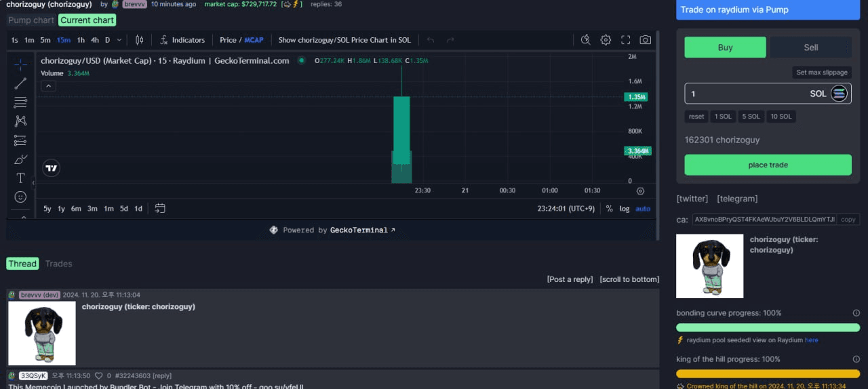868x389 pixels.
Task: Open the Thread tab
Action: pyautogui.click(x=22, y=264)
